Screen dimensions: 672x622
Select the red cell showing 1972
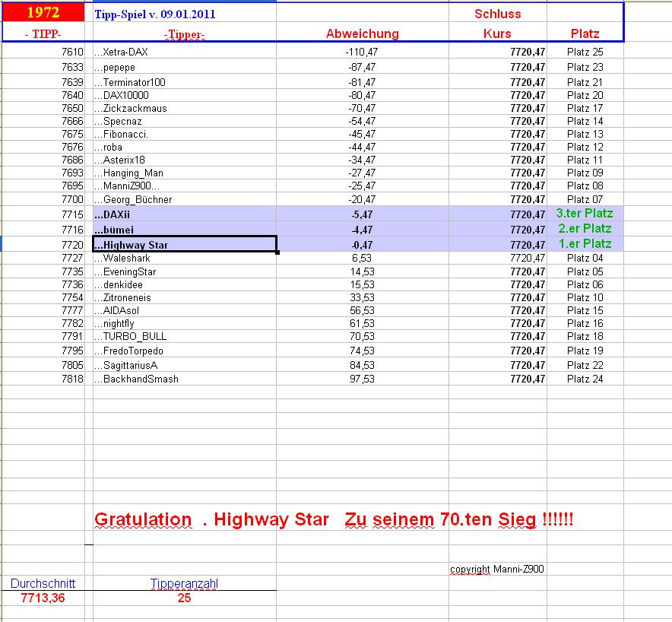[x=43, y=12]
